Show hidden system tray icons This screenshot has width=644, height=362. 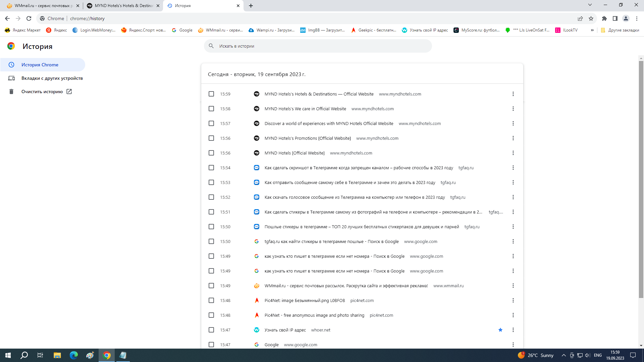coord(563,355)
